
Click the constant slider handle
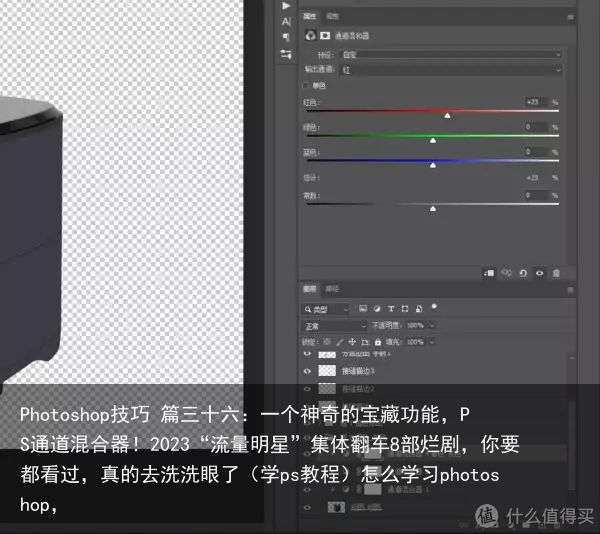tap(433, 208)
